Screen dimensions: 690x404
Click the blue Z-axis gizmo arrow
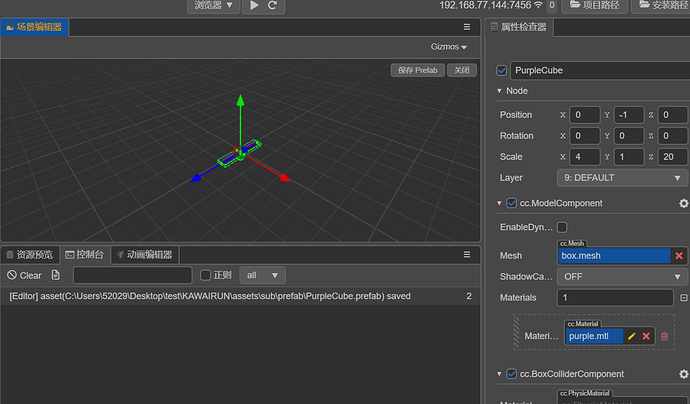[x=196, y=177]
